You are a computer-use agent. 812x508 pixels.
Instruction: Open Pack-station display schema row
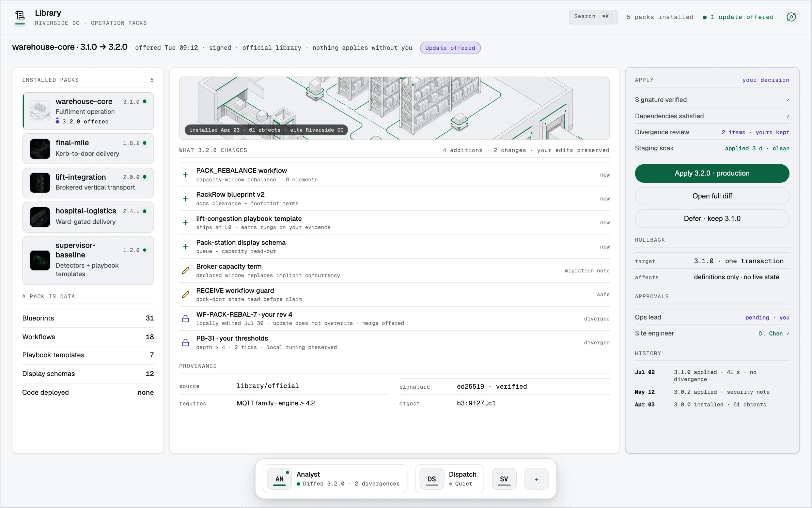point(394,246)
